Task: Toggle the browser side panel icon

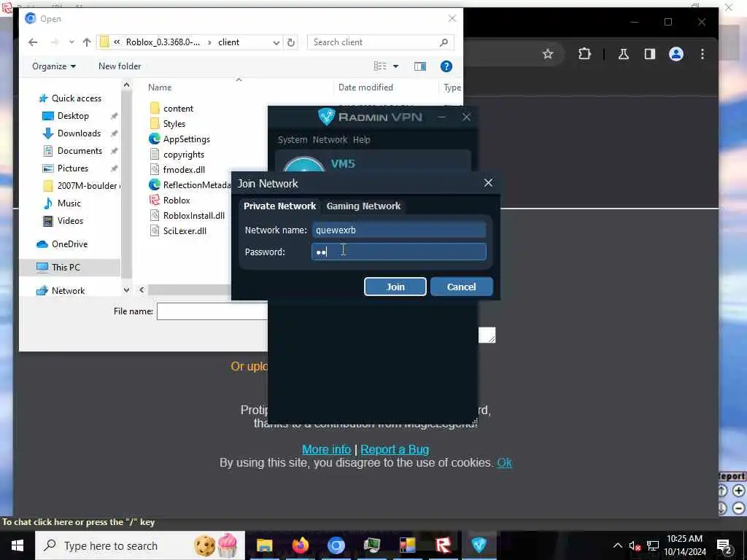Action: click(649, 54)
